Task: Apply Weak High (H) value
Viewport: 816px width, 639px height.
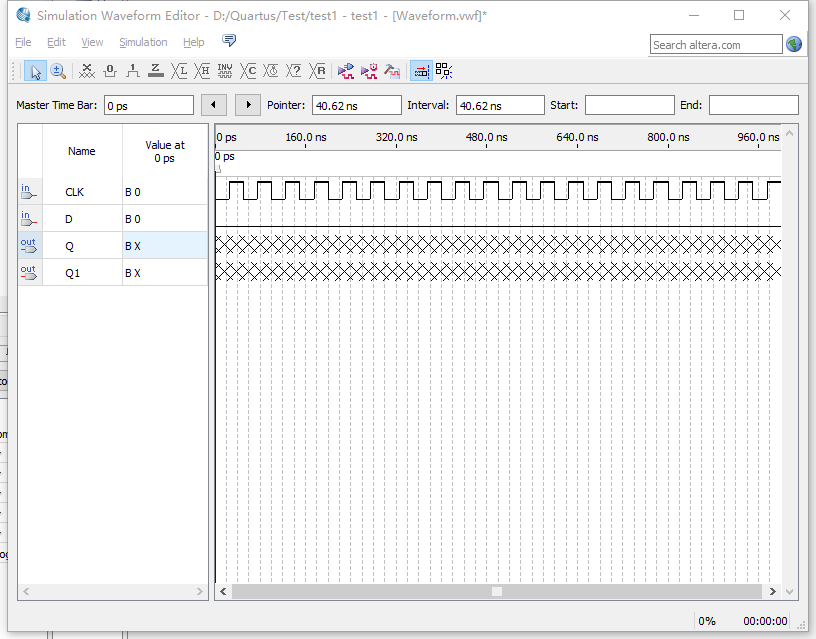Action: pos(202,71)
